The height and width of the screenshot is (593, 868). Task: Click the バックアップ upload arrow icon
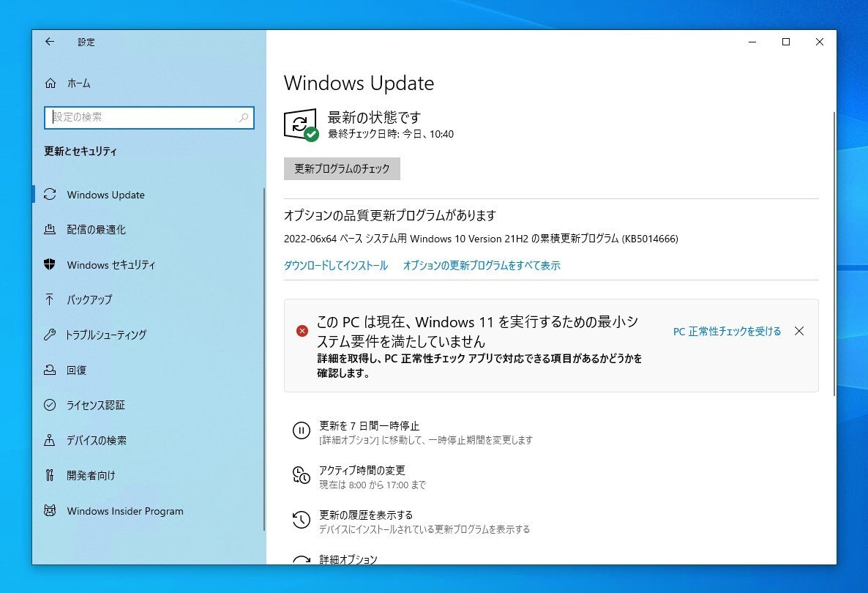pyautogui.click(x=50, y=299)
